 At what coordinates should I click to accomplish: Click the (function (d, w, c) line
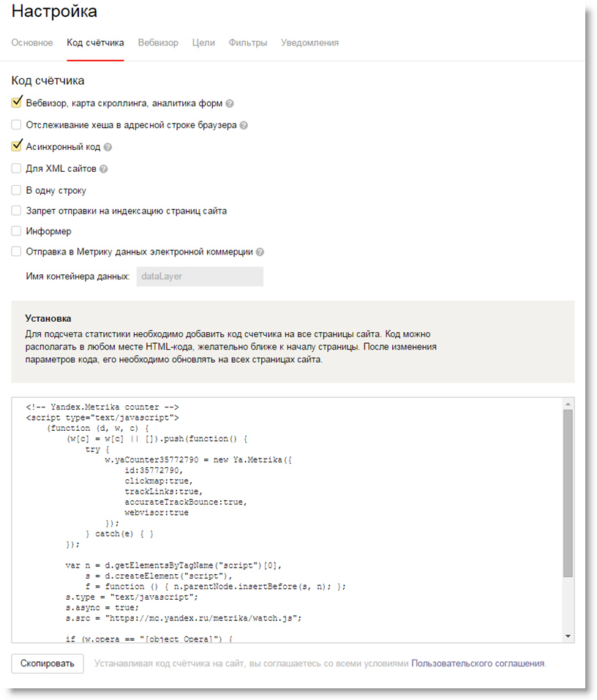[97, 428]
